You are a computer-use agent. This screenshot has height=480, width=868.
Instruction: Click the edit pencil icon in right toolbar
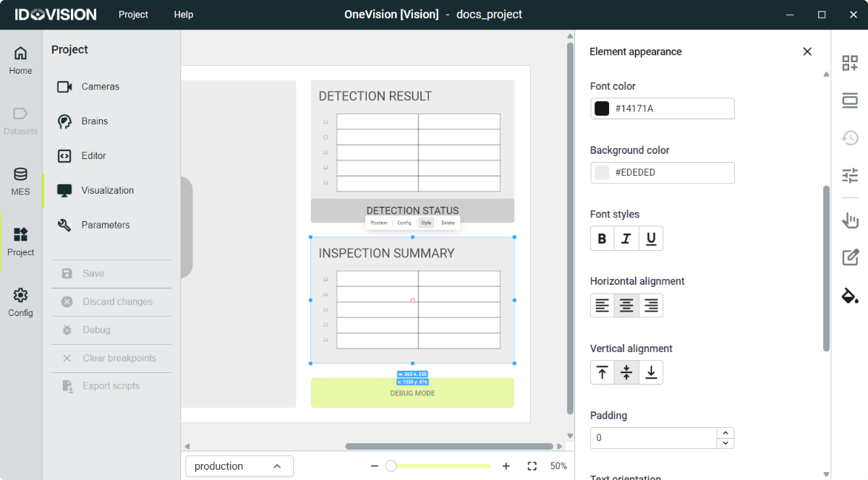point(850,257)
